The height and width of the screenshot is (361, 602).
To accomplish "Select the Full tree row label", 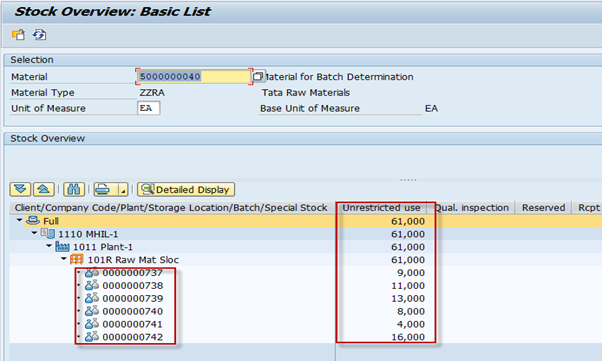I will 51,221.
